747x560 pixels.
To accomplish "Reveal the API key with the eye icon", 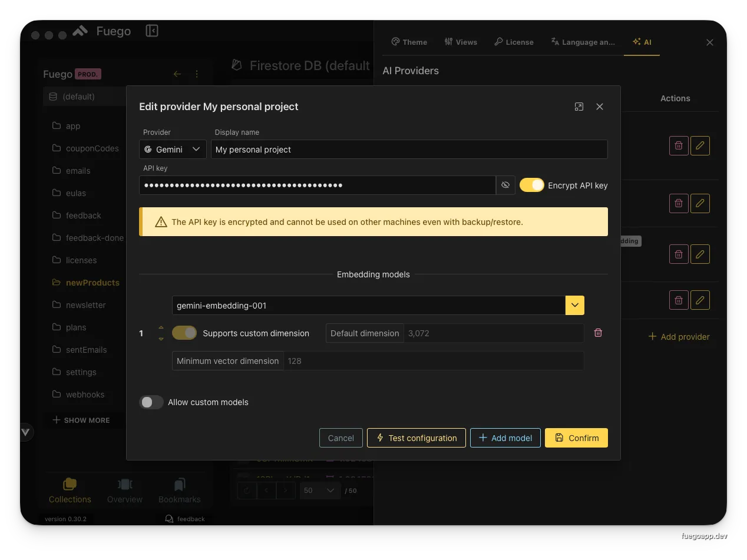I will (x=505, y=185).
